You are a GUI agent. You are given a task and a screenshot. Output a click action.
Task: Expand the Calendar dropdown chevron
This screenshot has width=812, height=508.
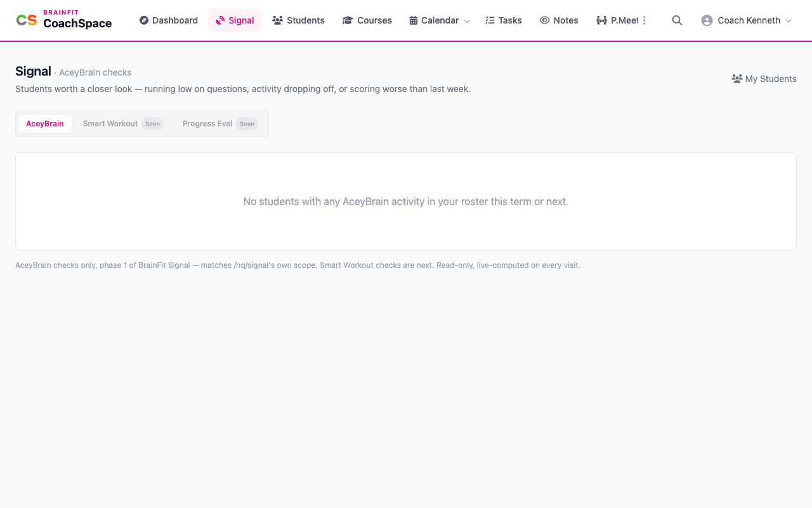click(467, 21)
